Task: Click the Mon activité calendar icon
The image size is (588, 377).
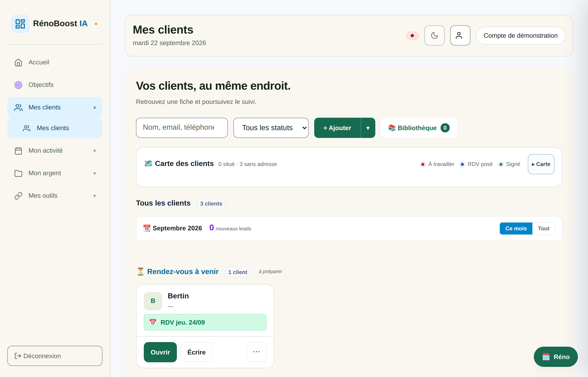Action: point(18,151)
